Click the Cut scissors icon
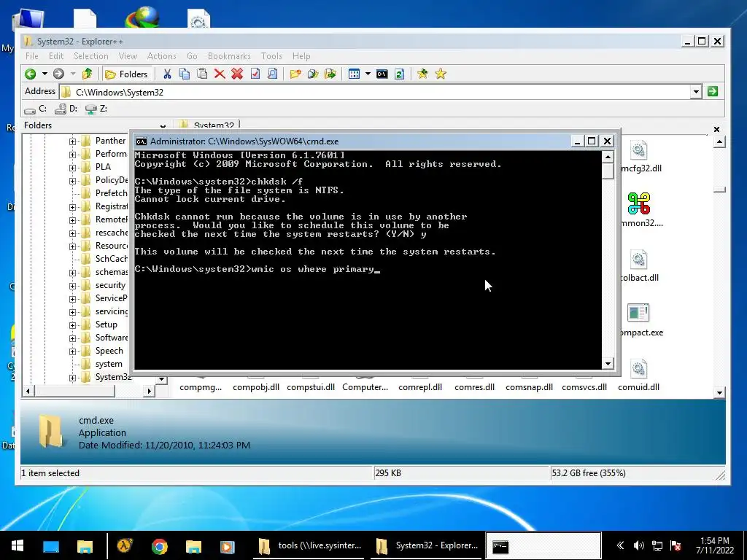The height and width of the screenshot is (560, 747). tap(167, 74)
